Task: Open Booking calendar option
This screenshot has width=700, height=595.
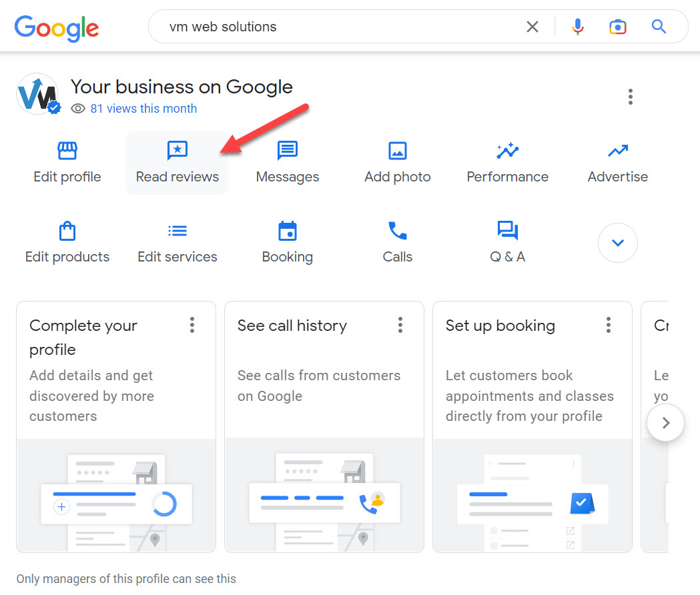Action: tap(288, 242)
